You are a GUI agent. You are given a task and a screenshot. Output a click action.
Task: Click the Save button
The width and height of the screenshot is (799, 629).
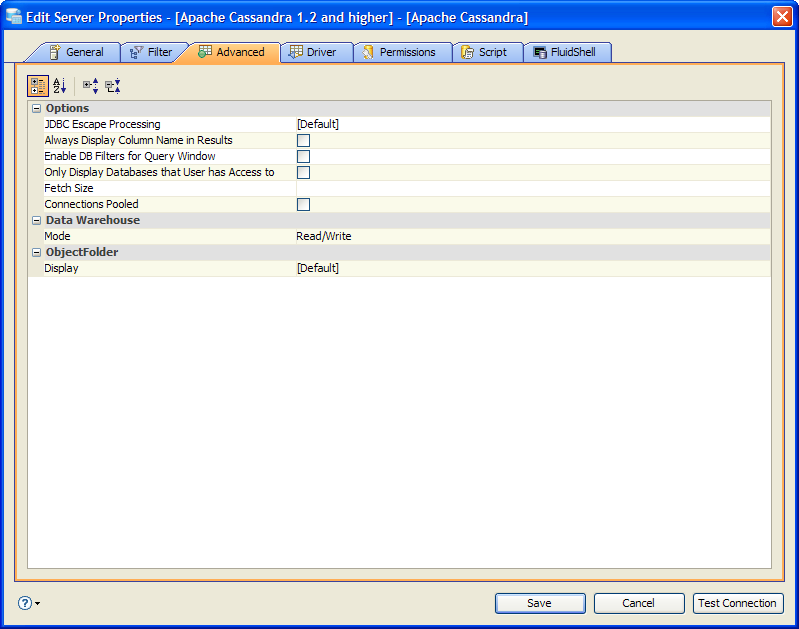click(540, 603)
